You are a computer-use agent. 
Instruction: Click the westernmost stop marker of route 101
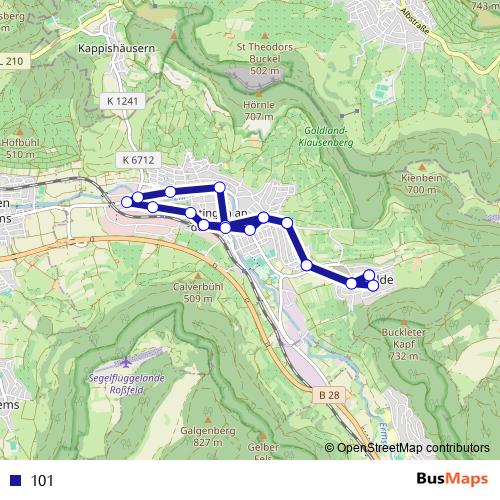click(127, 202)
